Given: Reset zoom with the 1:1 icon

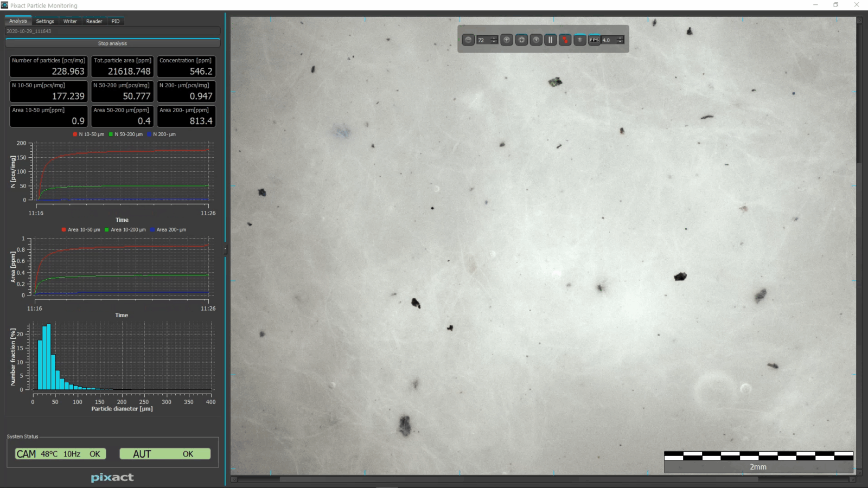Looking at the screenshot, I should pyautogui.click(x=536, y=40).
